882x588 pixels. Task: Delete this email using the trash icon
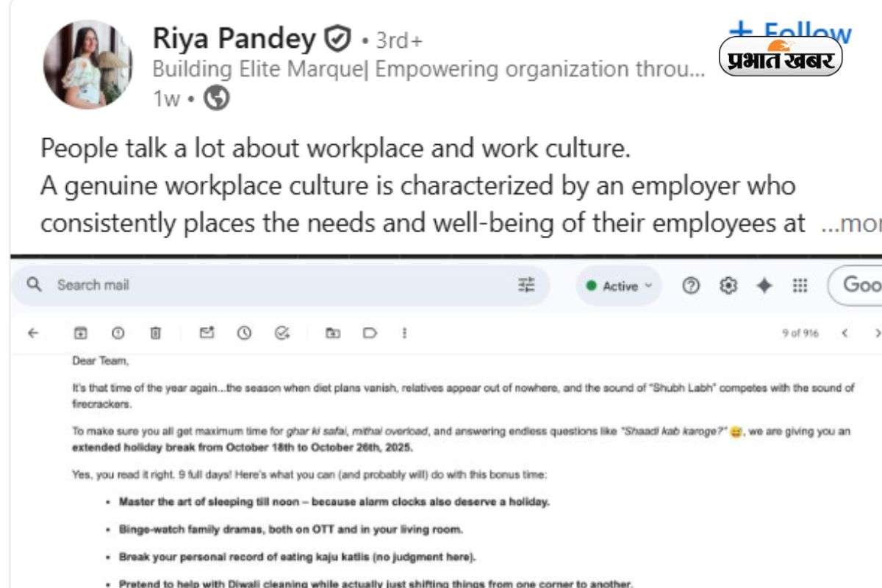coord(155,333)
